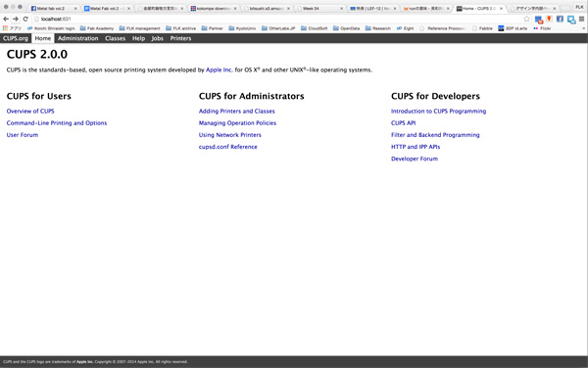Open Command-Line Printing and Options link
The width and height of the screenshot is (588, 368).
[57, 122]
